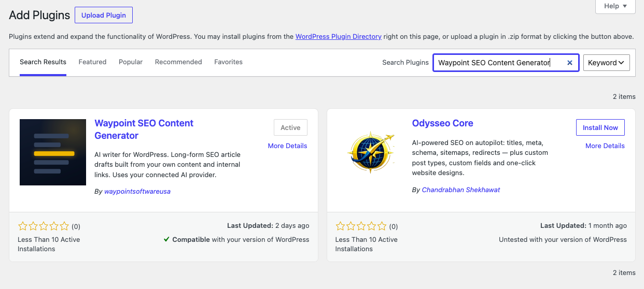644x289 pixels.
Task: Clear the plugin search field with the X icon
Action: tap(569, 63)
